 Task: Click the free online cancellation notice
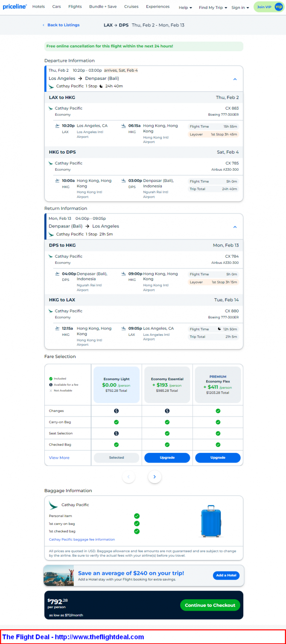144,46
